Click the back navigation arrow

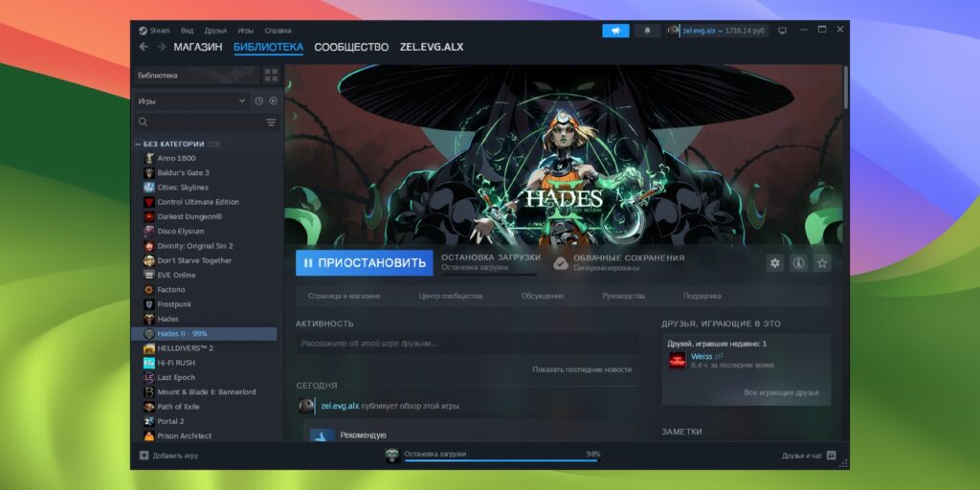point(144,47)
